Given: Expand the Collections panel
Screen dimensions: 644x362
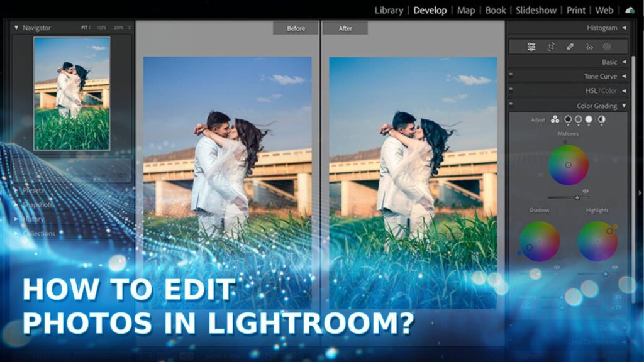Looking at the screenshot, I should point(16,233).
